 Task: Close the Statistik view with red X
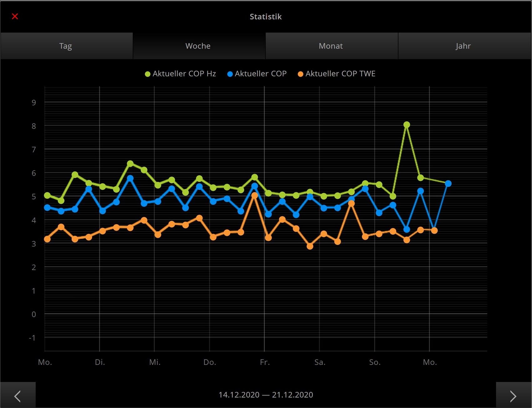pyautogui.click(x=15, y=16)
